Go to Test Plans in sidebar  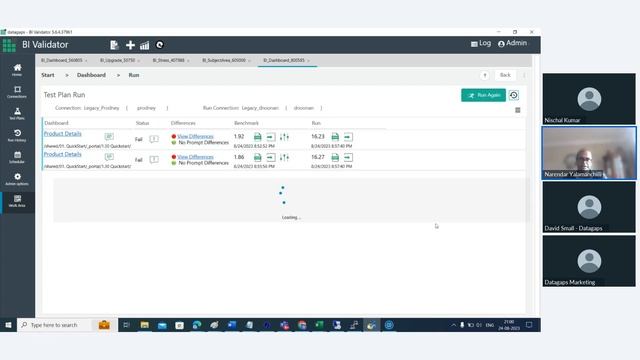coord(17,113)
